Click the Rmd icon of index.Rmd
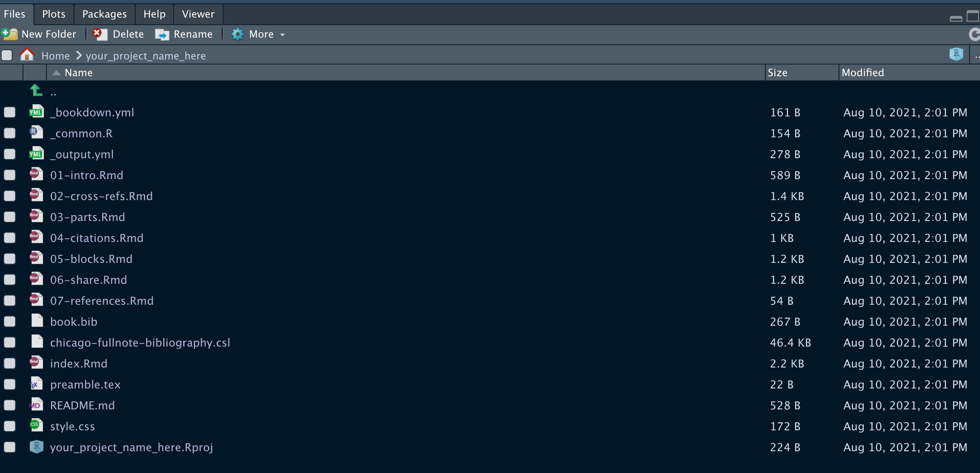Image resolution: width=980 pixels, height=473 pixels. [x=36, y=362]
